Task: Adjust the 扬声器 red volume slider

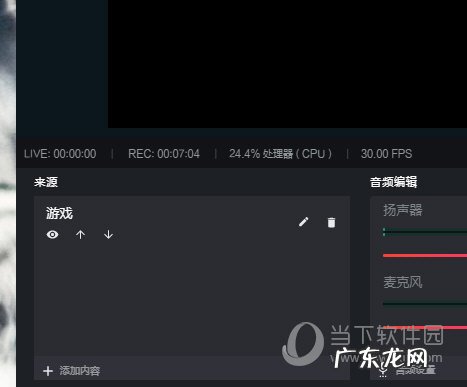Action: tap(425, 256)
